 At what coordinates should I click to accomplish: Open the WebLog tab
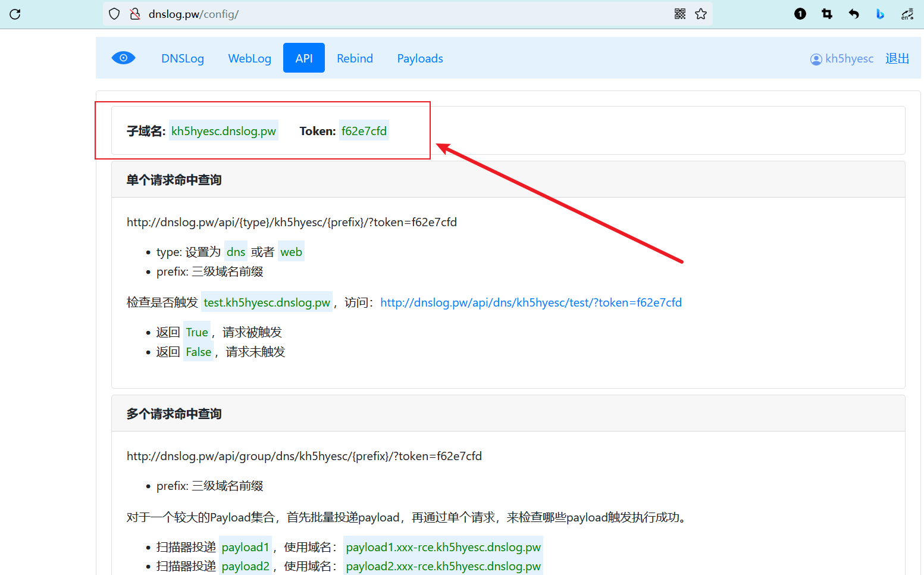(249, 58)
